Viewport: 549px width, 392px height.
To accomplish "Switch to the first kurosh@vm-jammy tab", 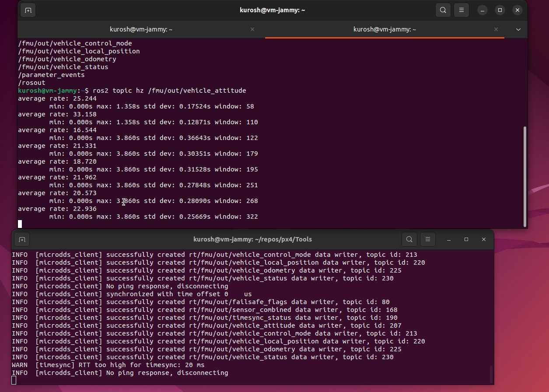I will point(141,29).
